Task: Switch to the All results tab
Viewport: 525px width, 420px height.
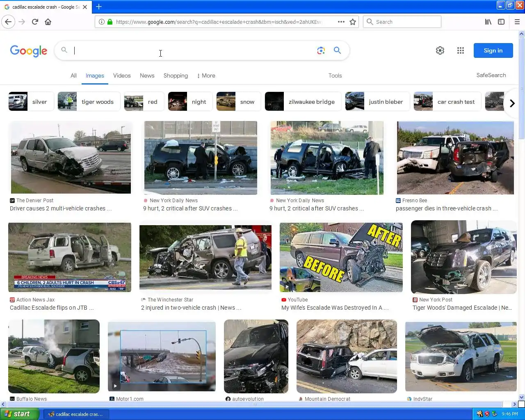Action: 73,75
